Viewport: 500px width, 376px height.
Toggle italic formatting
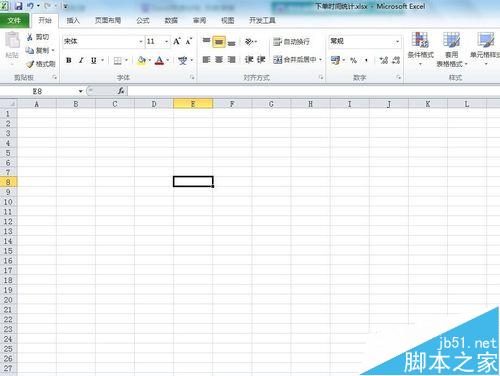click(x=81, y=60)
